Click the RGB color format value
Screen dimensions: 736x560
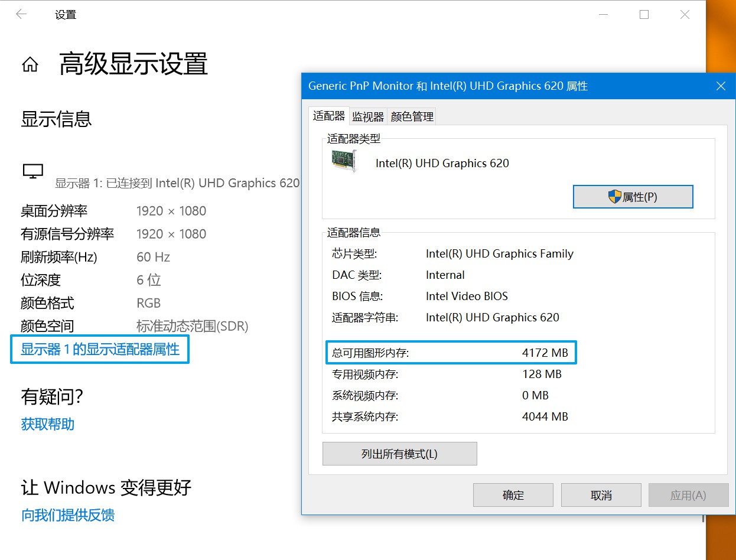pos(149,303)
